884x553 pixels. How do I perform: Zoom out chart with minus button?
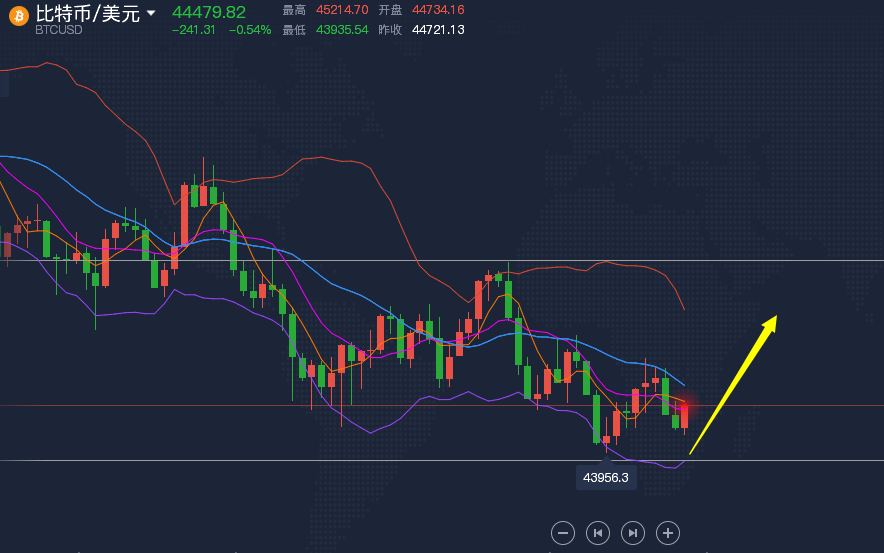[563, 533]
